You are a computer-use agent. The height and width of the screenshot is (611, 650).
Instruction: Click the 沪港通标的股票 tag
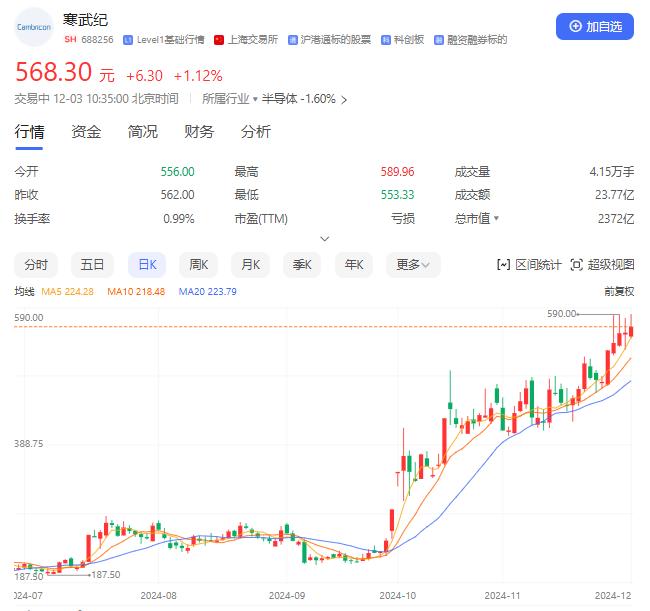(x=336, y=40)
